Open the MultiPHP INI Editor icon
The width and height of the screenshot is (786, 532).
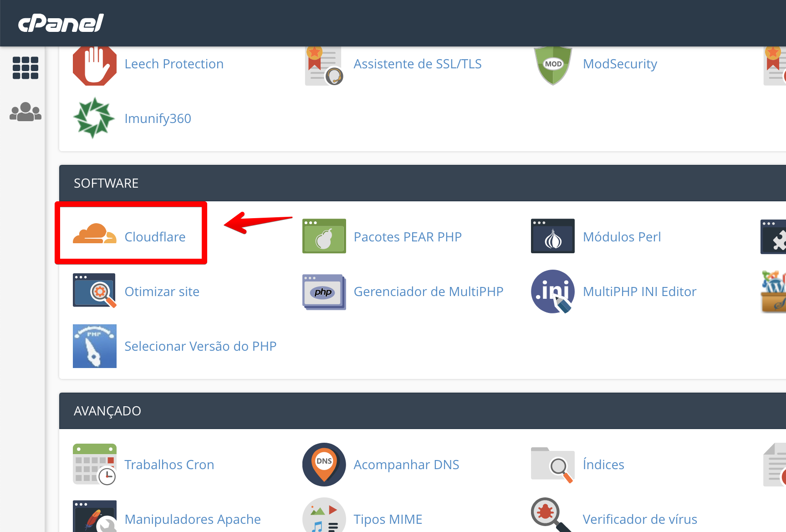(x=553, y=292)
